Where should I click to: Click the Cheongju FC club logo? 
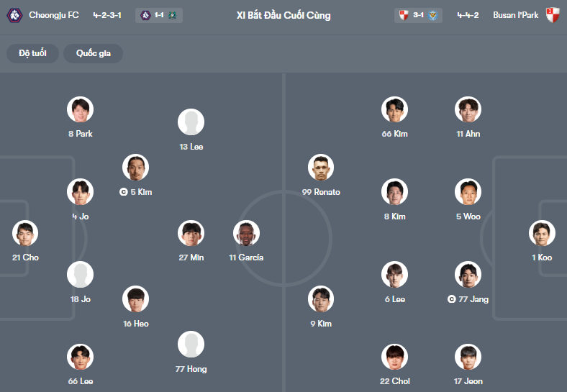pyautogui.click(x=14, y=14)
